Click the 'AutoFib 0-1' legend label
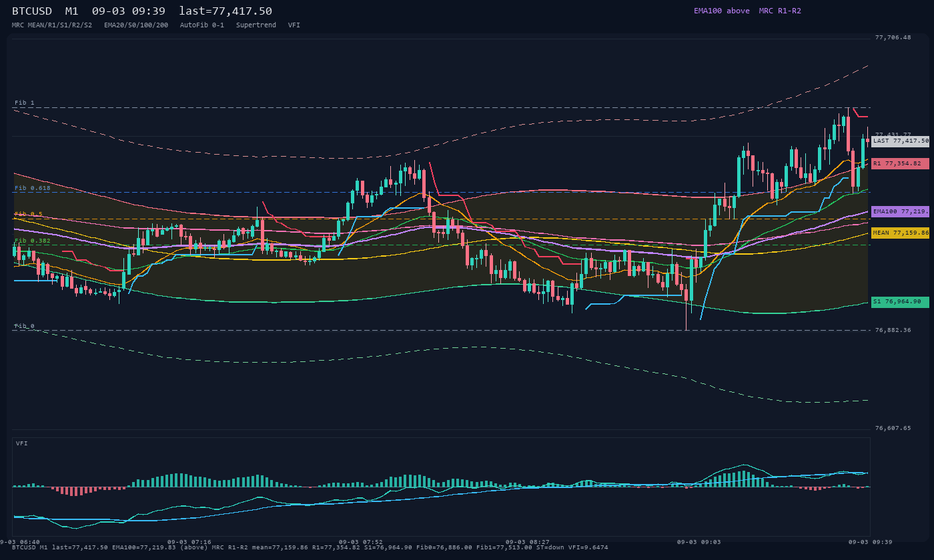This screenshot has height=560, width=934. (202, 25)
